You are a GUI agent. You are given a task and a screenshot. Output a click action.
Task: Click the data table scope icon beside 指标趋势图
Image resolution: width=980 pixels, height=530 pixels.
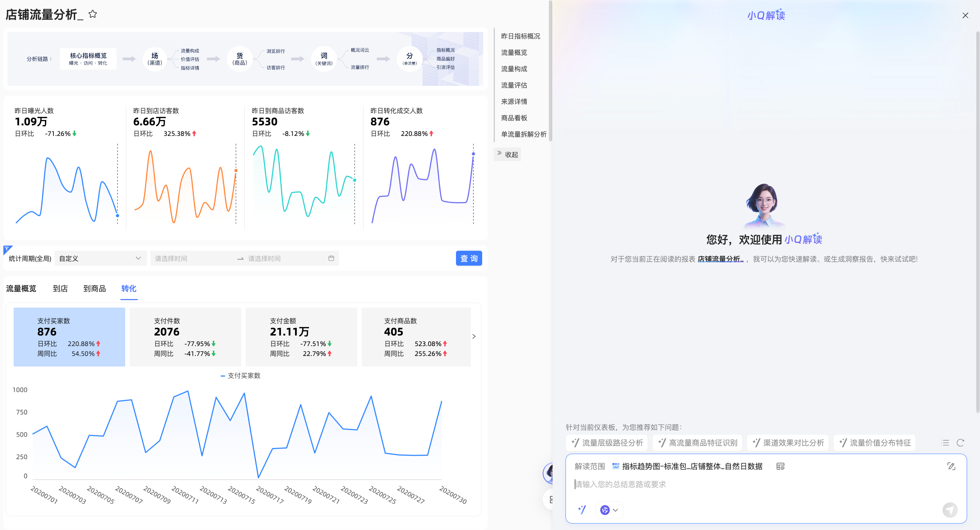(780, 466)
